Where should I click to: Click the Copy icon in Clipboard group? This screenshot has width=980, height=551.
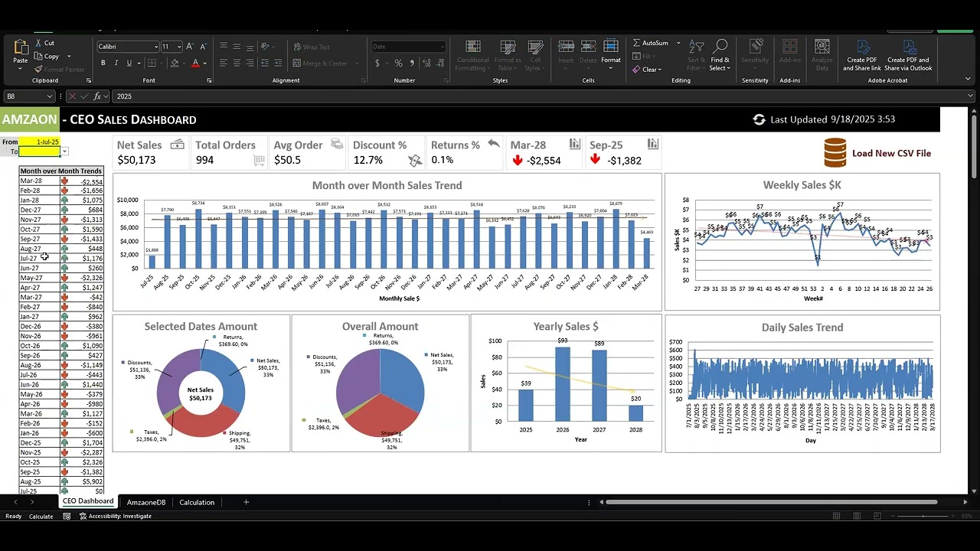coord(38,56)
